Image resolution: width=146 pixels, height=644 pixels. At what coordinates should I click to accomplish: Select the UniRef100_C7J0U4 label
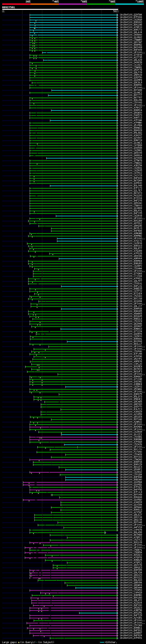(x=131, y=276)
